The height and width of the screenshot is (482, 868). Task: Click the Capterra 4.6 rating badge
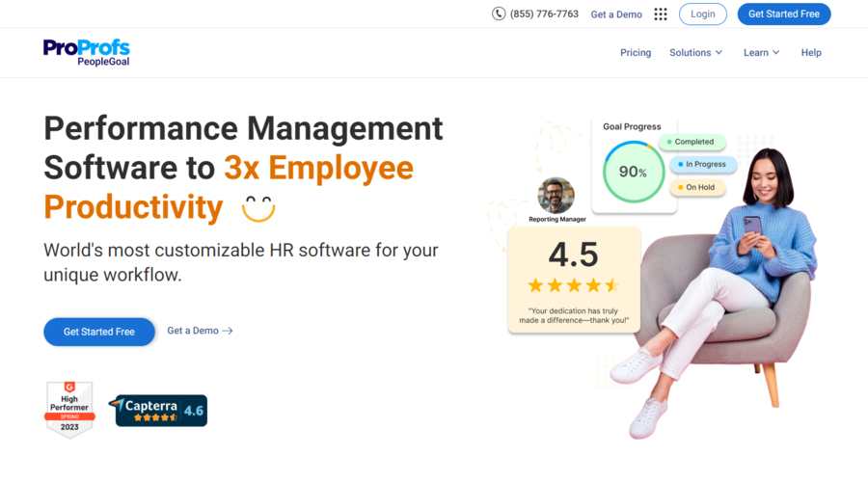tap(158, 411)
